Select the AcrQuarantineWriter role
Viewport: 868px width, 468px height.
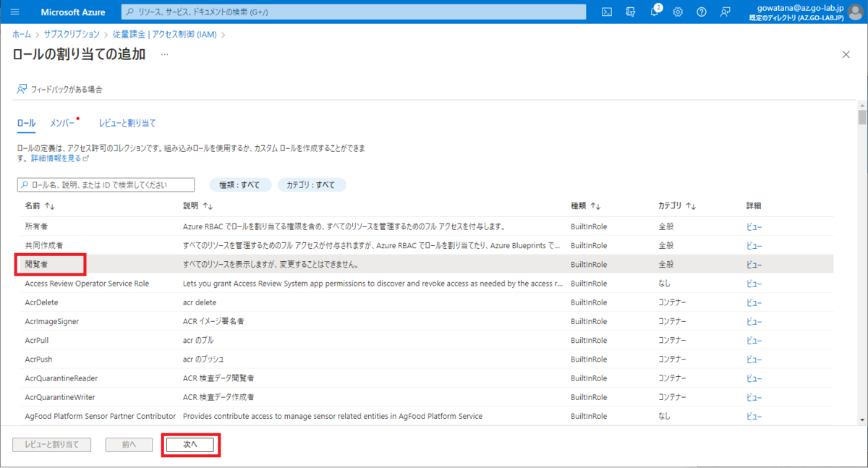tap(425, 396)
